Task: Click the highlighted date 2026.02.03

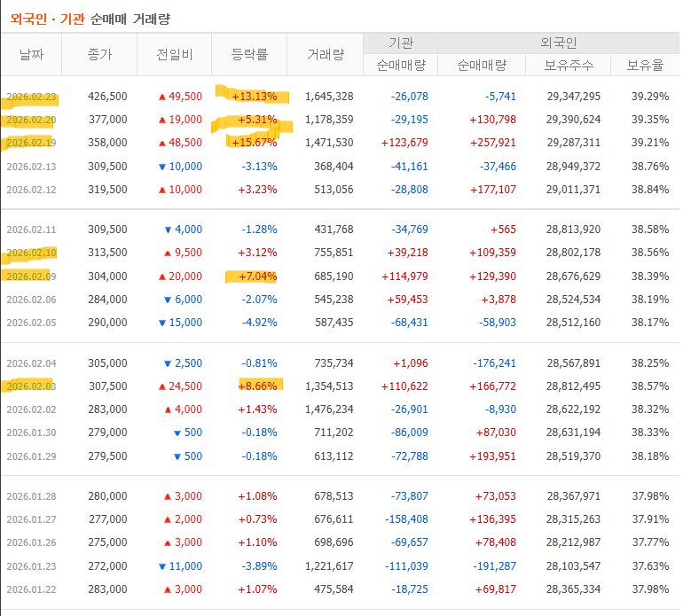Action: pos(31,386)
